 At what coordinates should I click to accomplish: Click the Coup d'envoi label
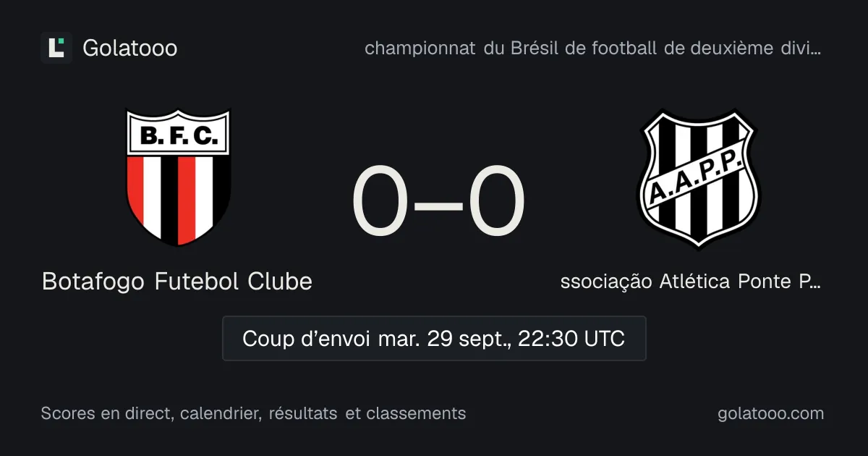307,338
